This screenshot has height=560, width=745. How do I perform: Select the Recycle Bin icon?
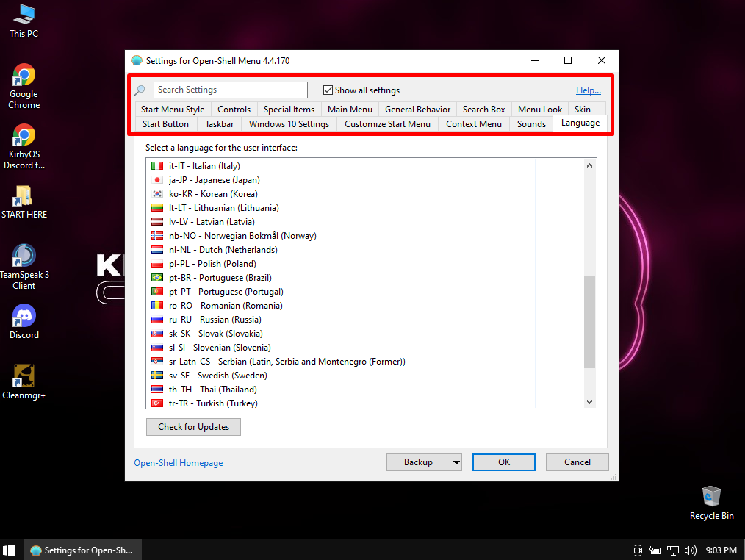[711, 503]
